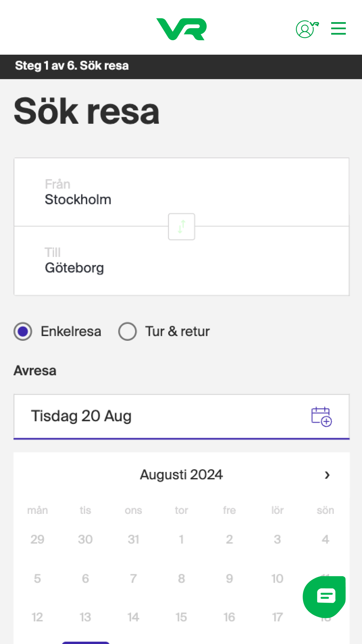The width and height of the screenshot is (362, 644).
Task: Select August 5 in calendar
Action: pyautogui.click(x=37, y=579)
